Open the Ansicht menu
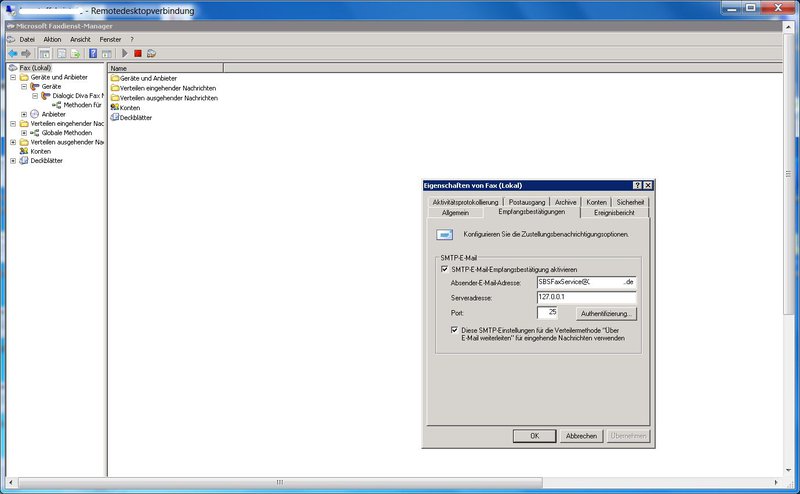The image size is (800, 494). pos(80,39)
